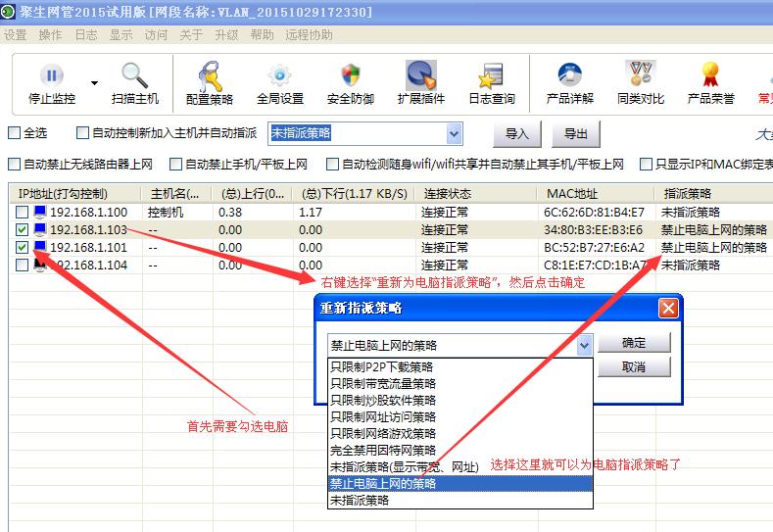This screenshot has height=532, width=773.
Task: Click the dialog's policy dropdown arrow
Action: coord(585,345)
